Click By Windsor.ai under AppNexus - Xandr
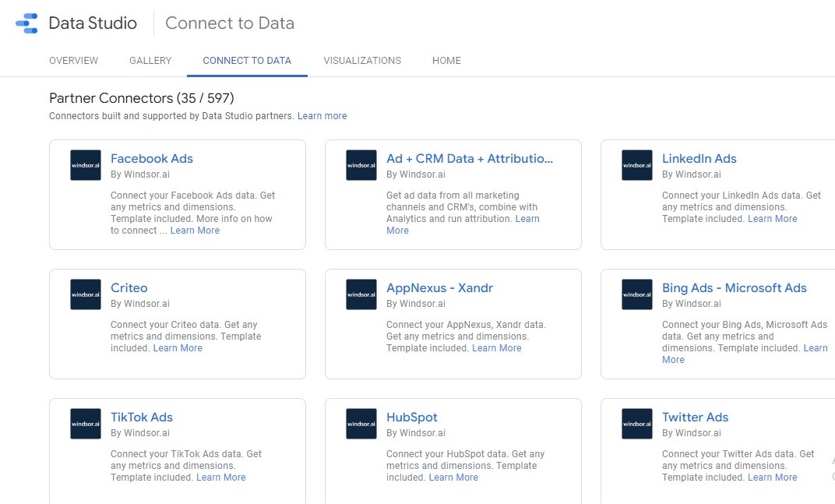The width and height of the screenshot is (835, 504). [416, 305]
